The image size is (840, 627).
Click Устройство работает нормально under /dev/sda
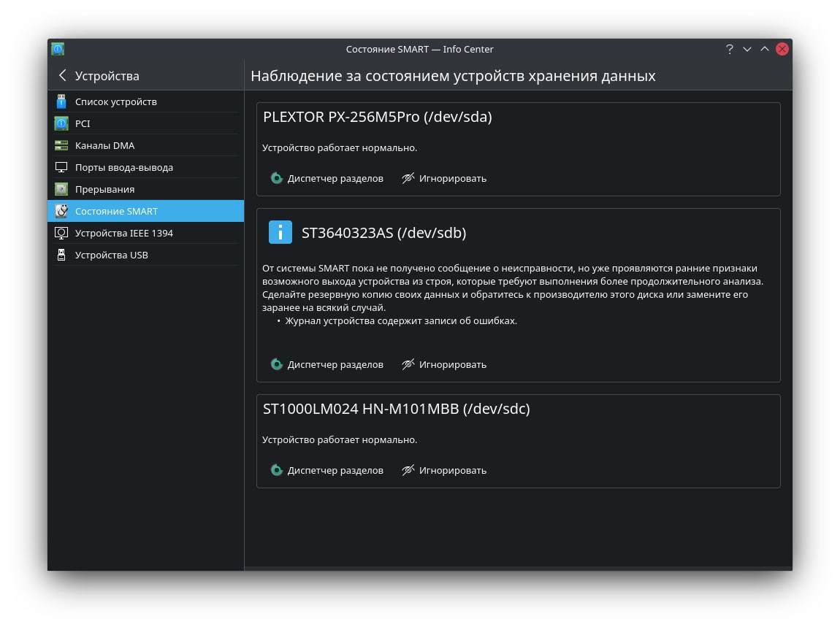pyautogui.click(x=339, y=147)
